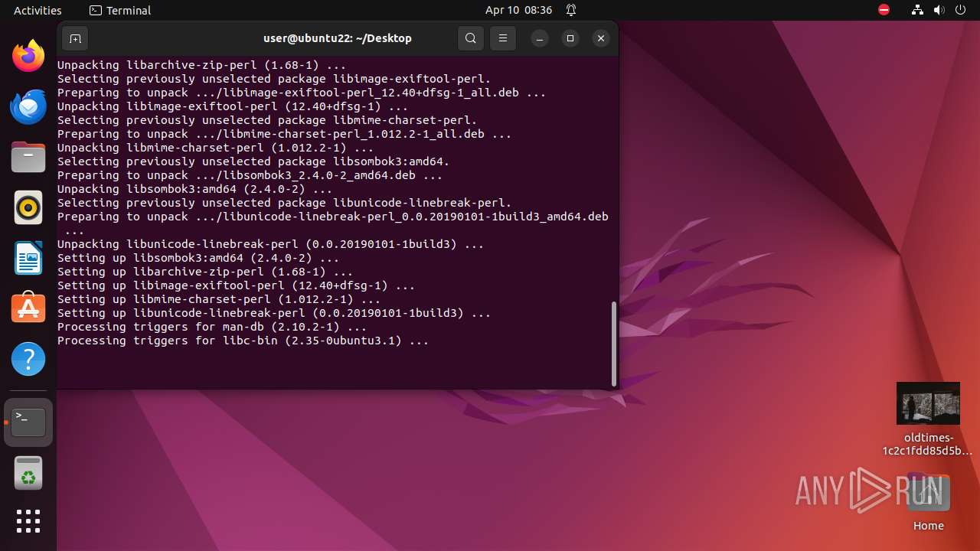Click 'Unpacking libarchive-zip-perl (1.68-1) ...' line

point(201,65)
